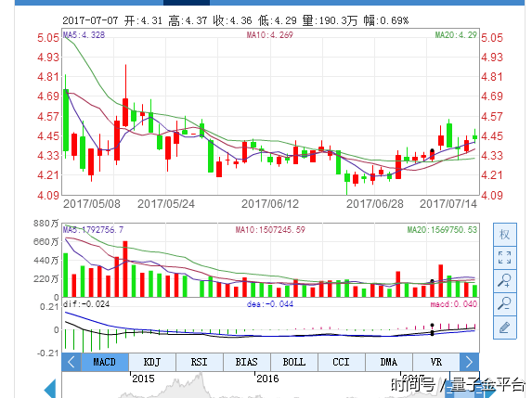Click the zoom in magnifier icon
Image resolution: width=532 pixels, height=398 pixels.
tap(504, 281)
